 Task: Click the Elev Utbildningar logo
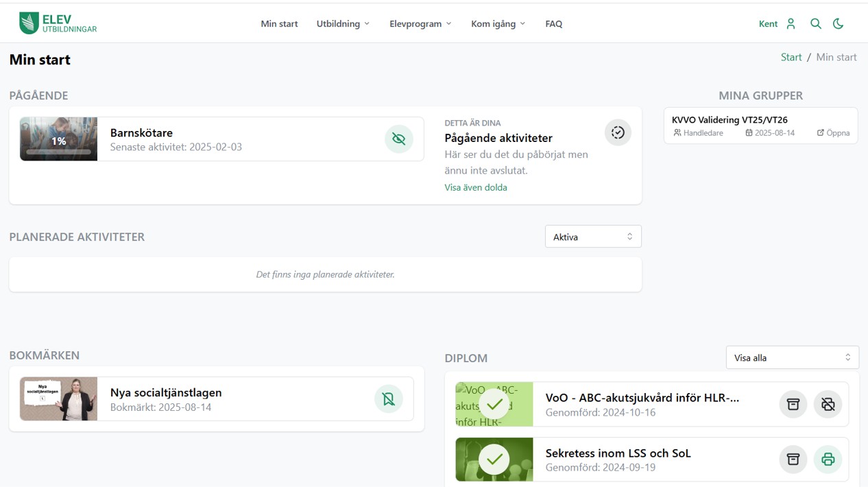point(58,23)
